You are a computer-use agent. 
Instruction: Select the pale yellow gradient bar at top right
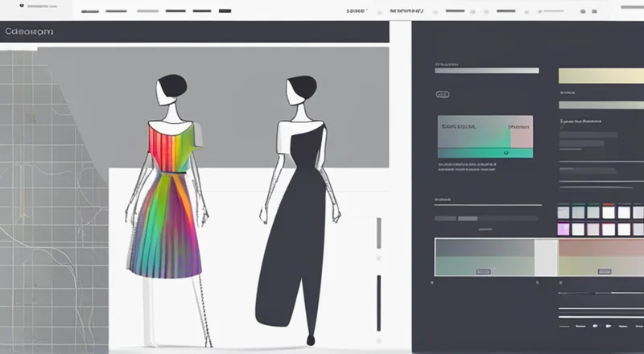coord(600,76)
